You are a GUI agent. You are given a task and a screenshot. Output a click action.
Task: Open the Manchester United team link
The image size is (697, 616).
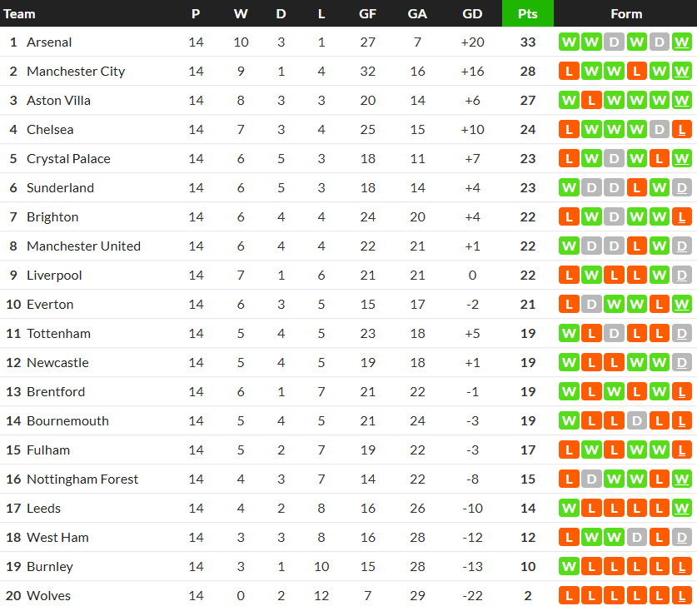click(83, 246)
